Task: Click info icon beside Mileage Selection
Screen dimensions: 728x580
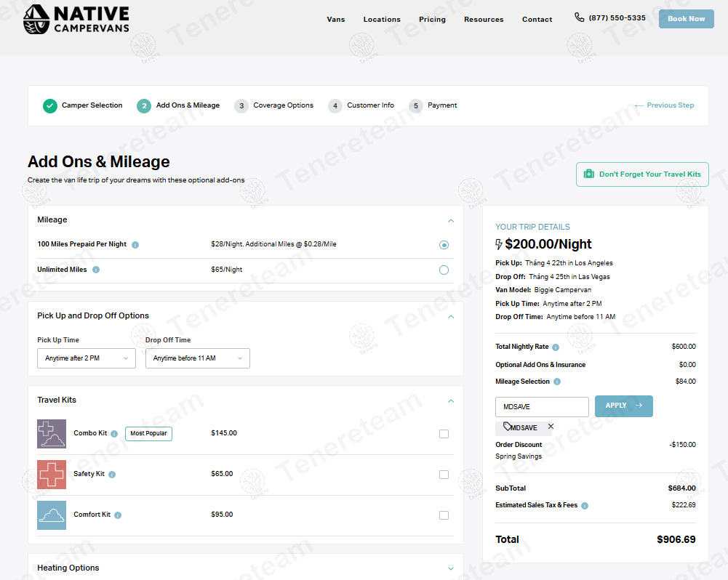Action: [x=557, y=382]
